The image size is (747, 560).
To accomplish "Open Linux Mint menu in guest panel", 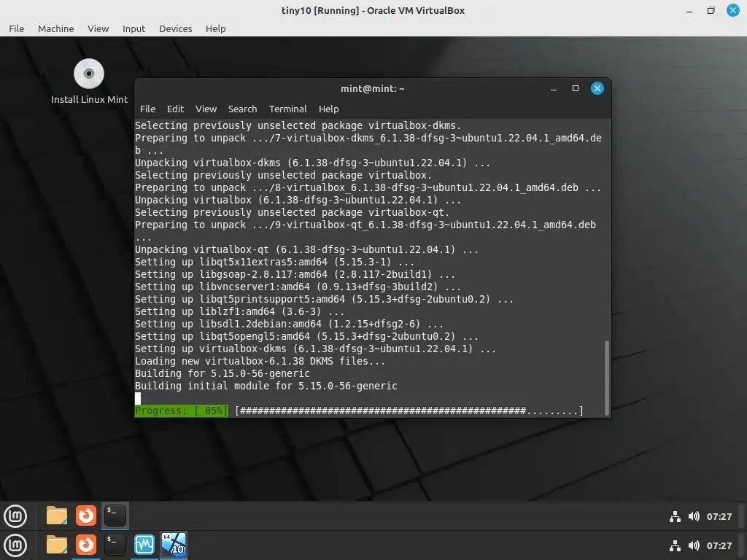I will click(15, 516).
